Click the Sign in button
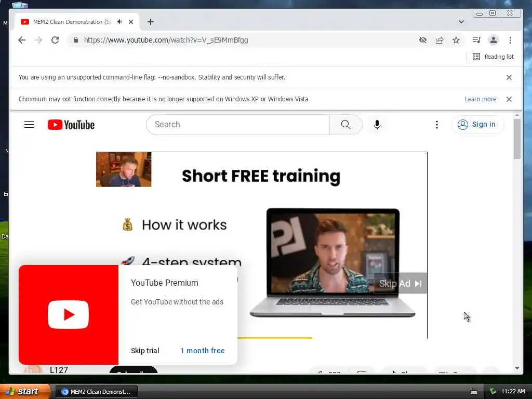The width and height of the screenshot is (532, 399). coord(478,125)
